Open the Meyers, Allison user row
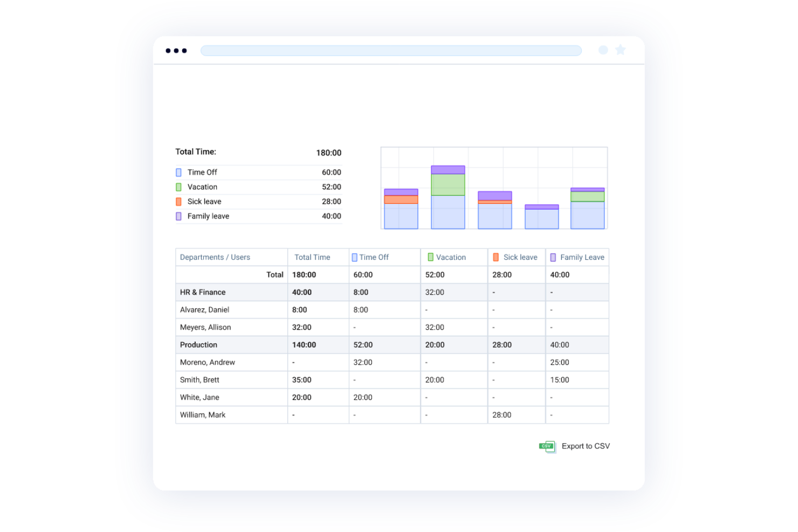Image resolution: width=798 pixels, height=532 pixels. click(392, 327)
